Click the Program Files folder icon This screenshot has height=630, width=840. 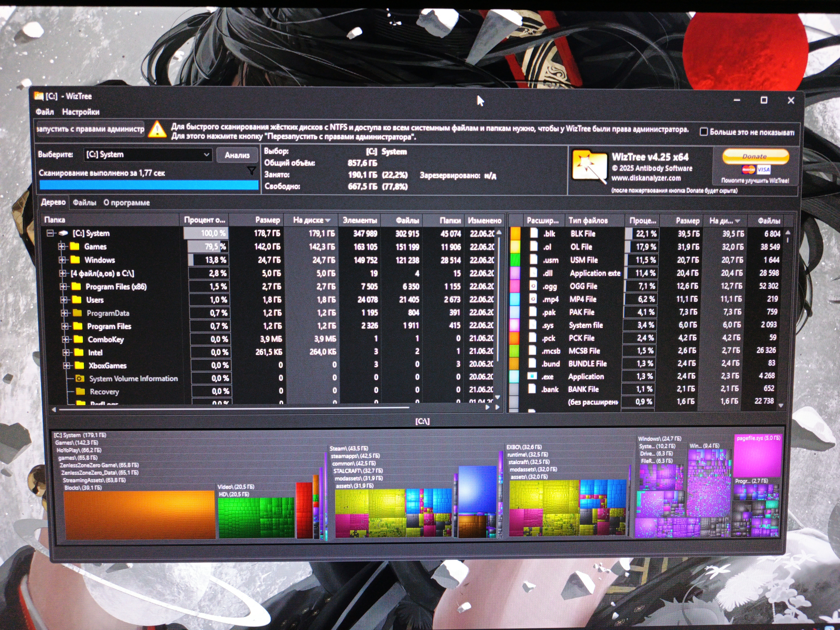coord(78,326)
